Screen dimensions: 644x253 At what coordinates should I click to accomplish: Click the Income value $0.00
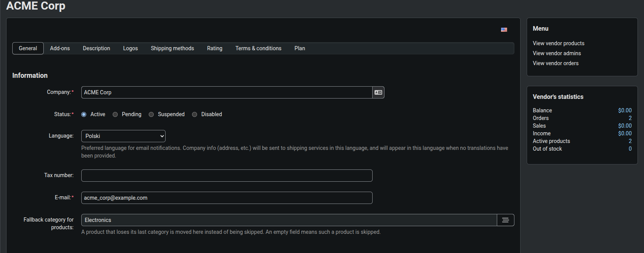pyautogui.click(x=625, y=133)
